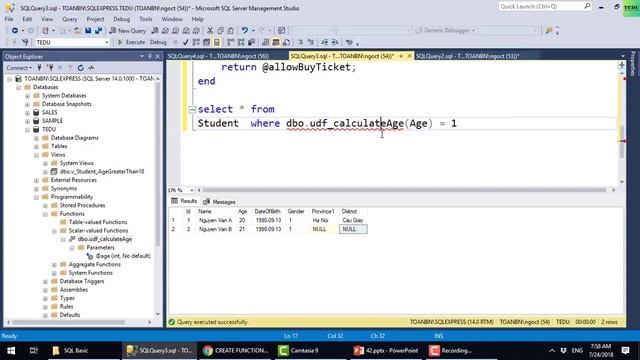Open the Edit menu

click(x=27, y=19)
